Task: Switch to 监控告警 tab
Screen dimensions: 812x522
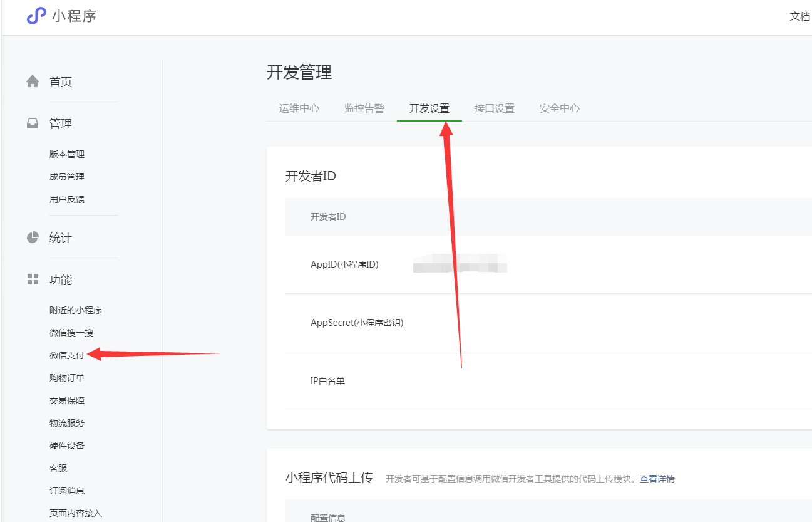Action: tap(364, 108)
